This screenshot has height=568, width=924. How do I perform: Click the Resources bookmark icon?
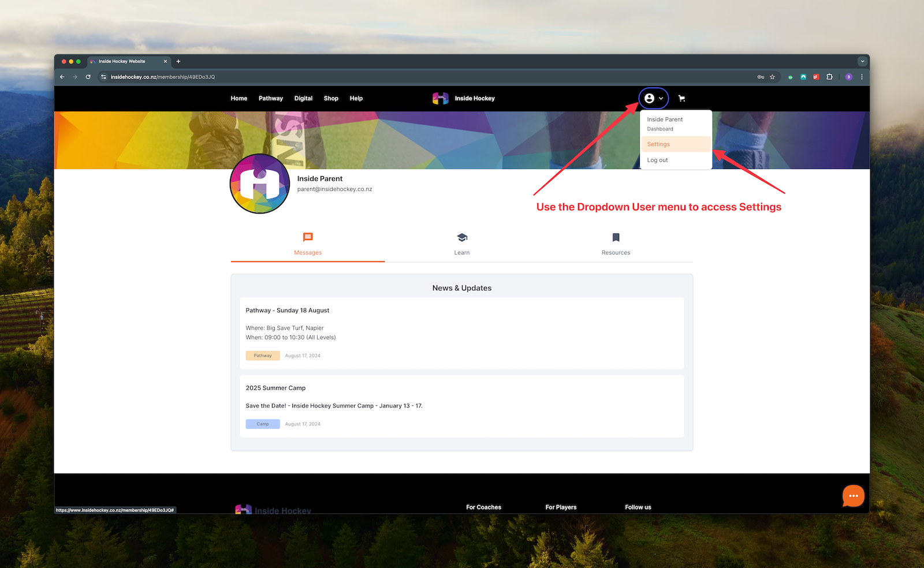click(616, 237)
